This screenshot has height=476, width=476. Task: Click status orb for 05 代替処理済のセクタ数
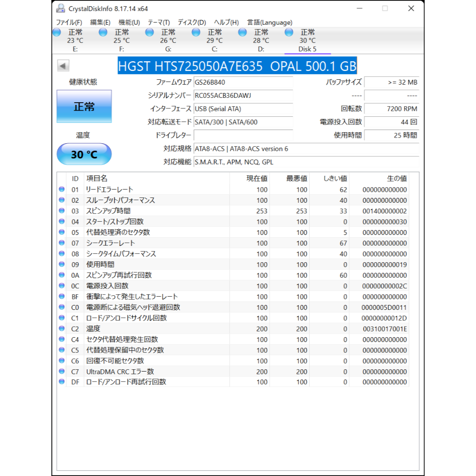62,232
